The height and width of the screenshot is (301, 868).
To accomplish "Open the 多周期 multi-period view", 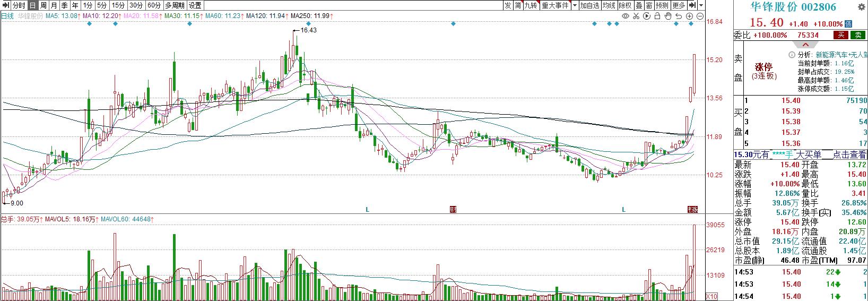I will (x=175, y=5).
